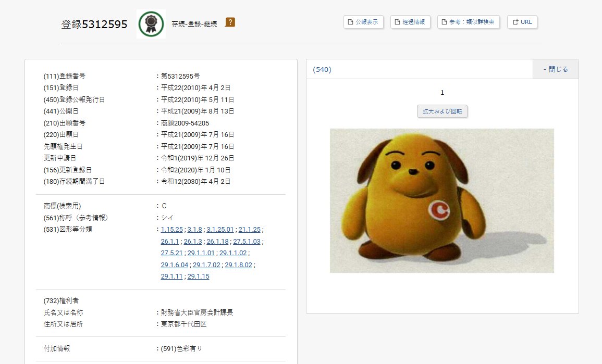Click the heading 登録5312595
This screenshot has height=364, width=602.
(94, 24)
